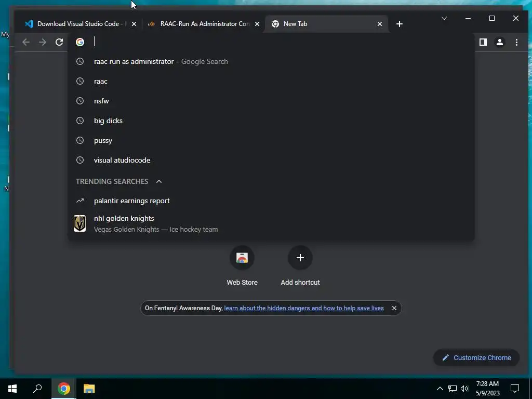Reload the current page

pos(59,42)
